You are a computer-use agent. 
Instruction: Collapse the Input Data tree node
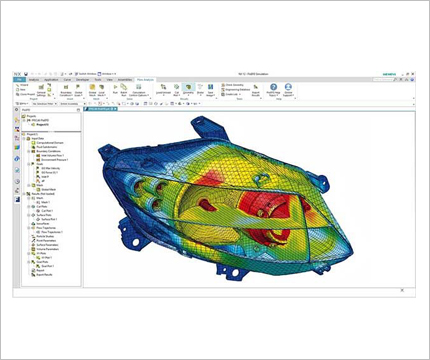[x=24, y=138]
